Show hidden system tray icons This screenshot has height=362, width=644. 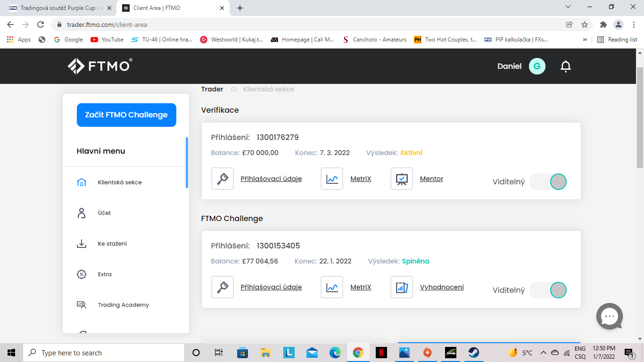coord(543,353)
